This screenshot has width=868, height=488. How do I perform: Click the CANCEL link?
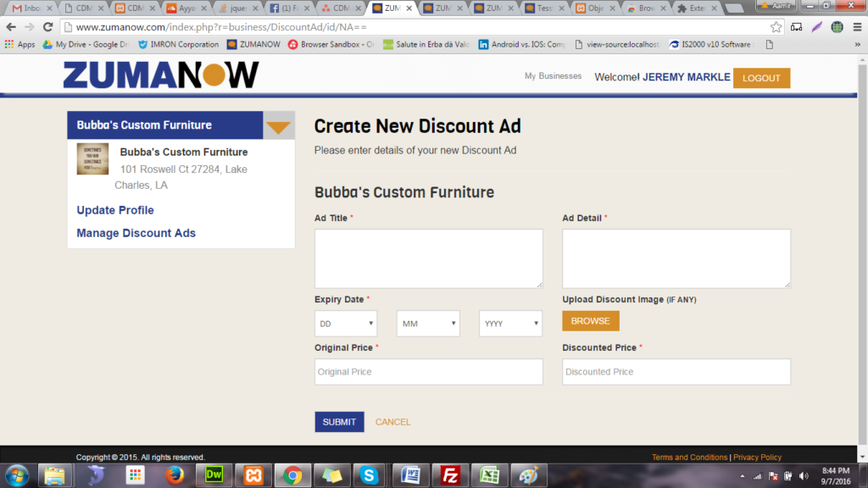click(x=393, y=422)
